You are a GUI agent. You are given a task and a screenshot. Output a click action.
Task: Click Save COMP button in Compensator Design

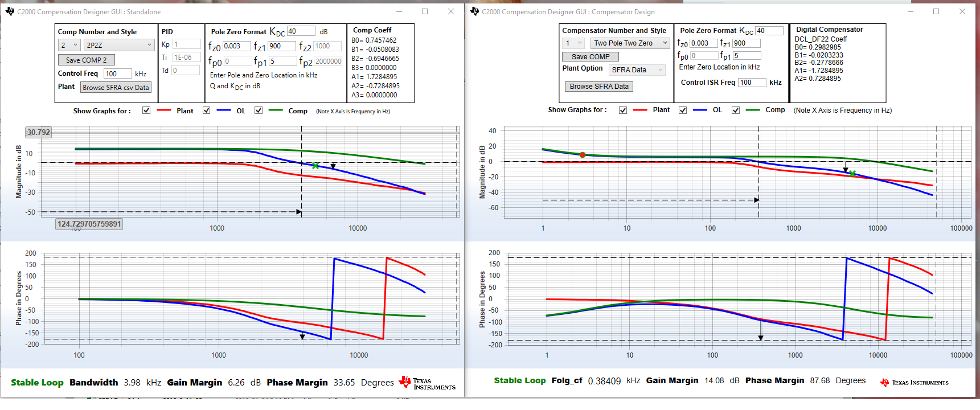591,56
